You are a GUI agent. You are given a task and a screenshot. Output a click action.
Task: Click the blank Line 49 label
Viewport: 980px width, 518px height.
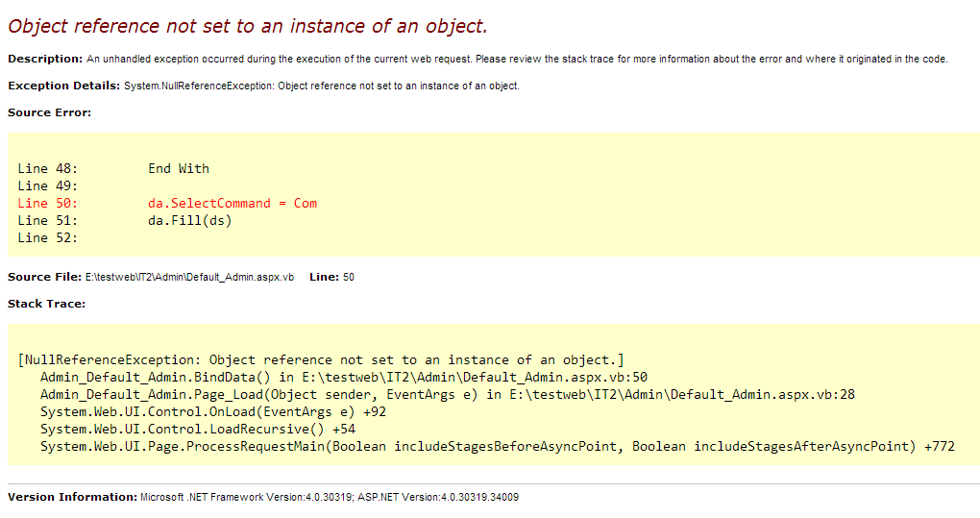point(47,185)
